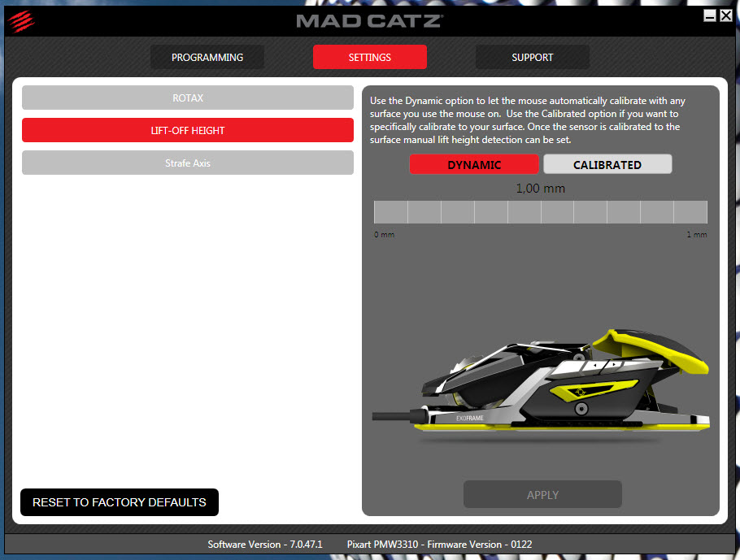Click Reset to Factory Defaults

click(120, 502)
